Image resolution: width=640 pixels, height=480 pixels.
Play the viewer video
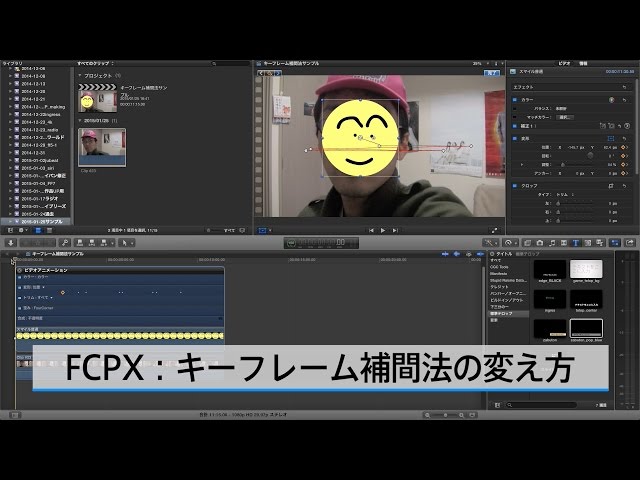(383, 231)
